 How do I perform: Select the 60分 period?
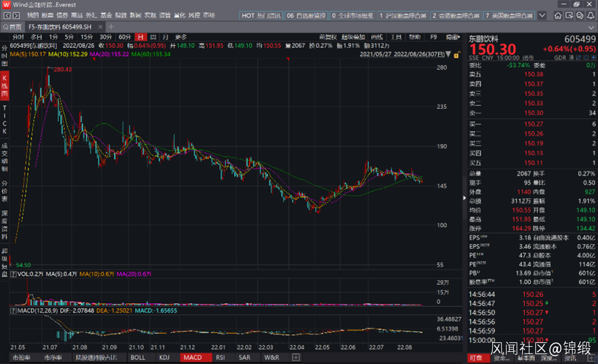coord(125,37)
